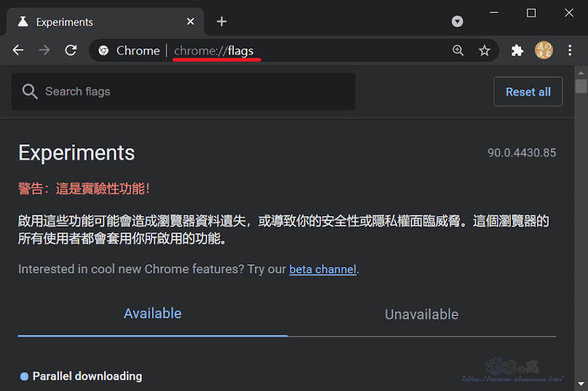Open the zoom magnifier icon in address bar
Screen dimensions: 588x391
coord(458,50)
